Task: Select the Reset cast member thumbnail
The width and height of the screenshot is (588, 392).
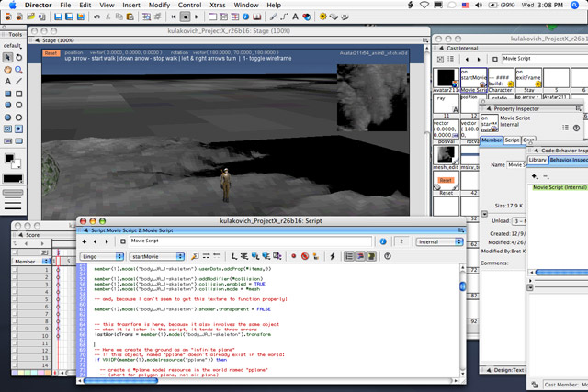Action: (446, 181)
